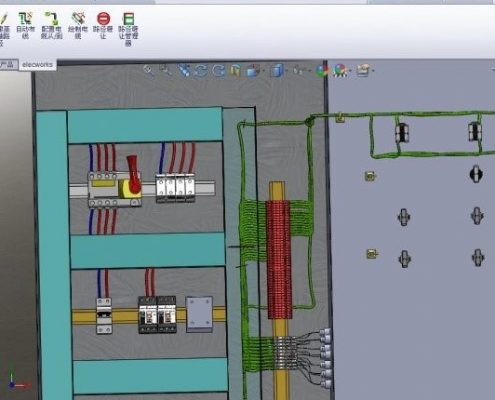Select the red rotary disconnect switch handle
The width and height of the screenshot is (495, 400).
(133, 174)
